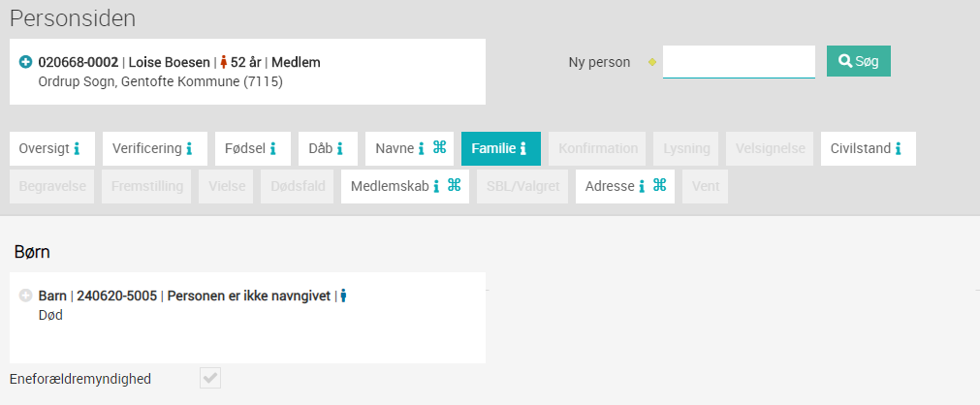
Task: Click the command symbol icon on Navne tab
Action: pyautogui.click(x=440, y=147)
